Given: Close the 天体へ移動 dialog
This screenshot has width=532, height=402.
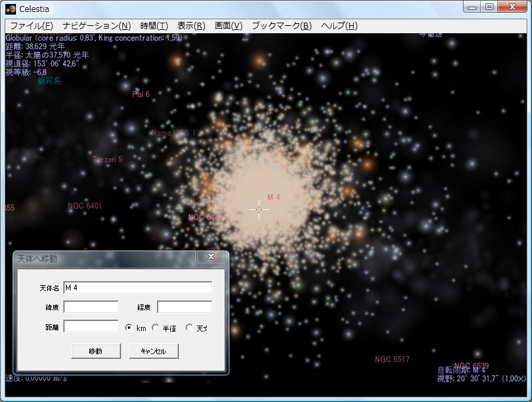Looking at the screenshot, I should pos(211,256).
